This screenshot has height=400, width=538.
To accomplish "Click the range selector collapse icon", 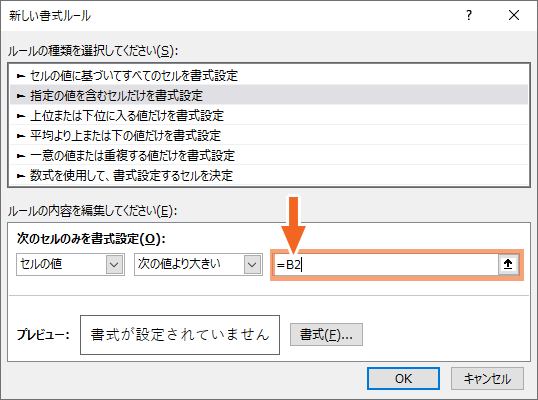I will coord(508,264).
